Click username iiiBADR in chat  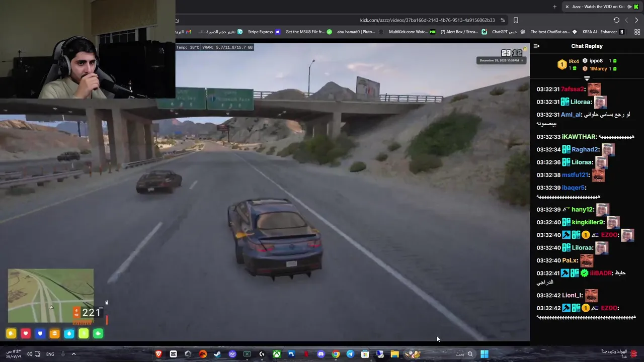point(601,273)
